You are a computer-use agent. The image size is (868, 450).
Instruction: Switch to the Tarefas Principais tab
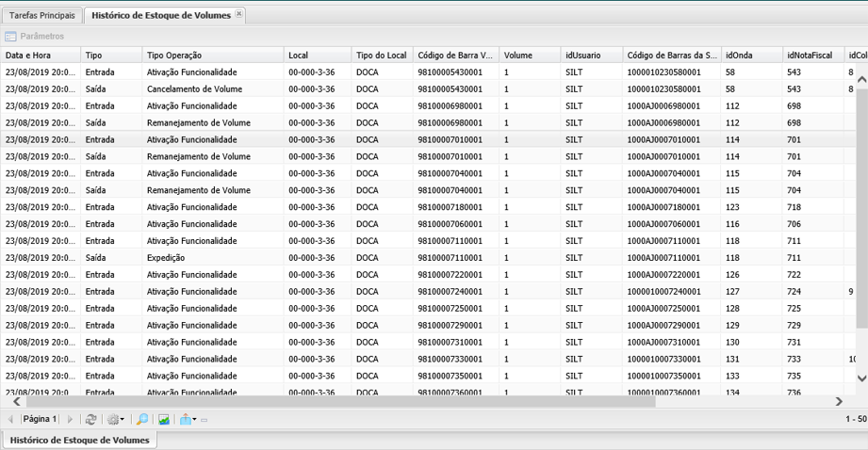click(x=42, y=15)
